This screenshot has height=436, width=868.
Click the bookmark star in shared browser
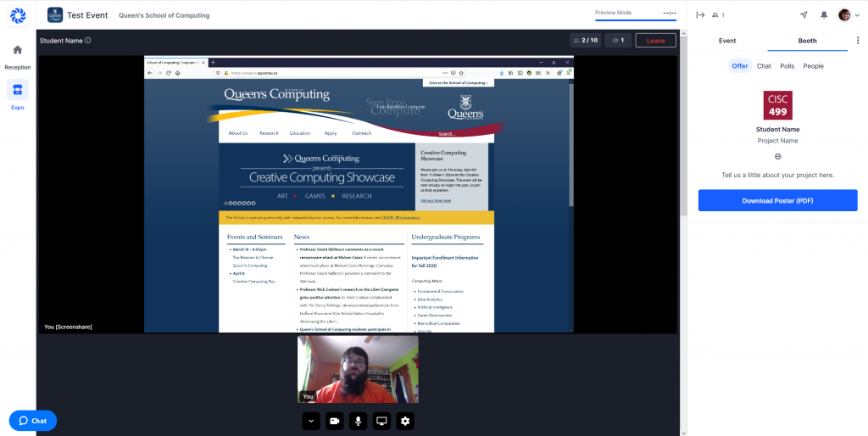461,73
